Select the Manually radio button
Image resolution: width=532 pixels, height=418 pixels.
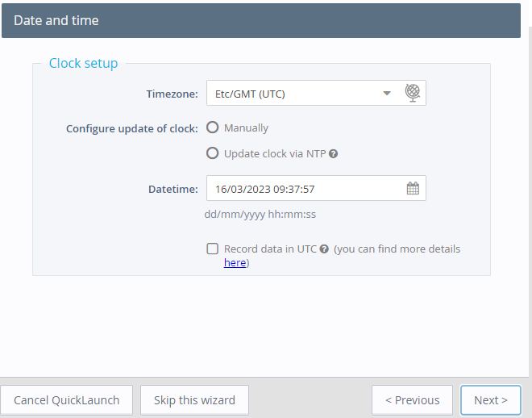coord(213,127)
